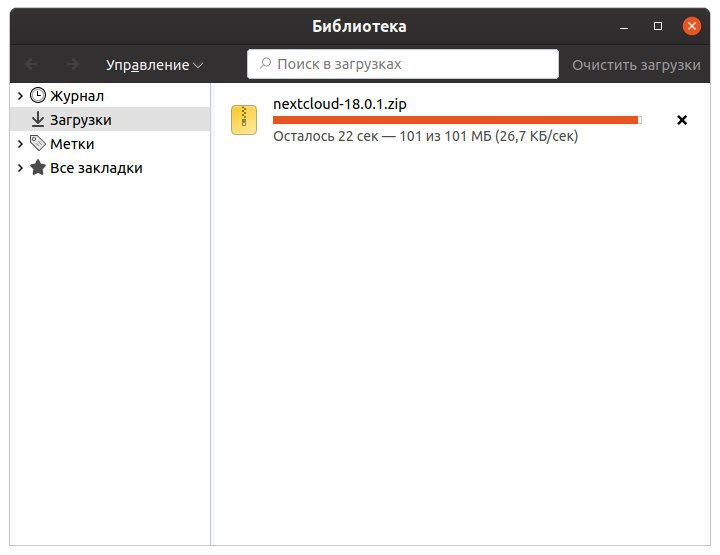
Task: Open the Управление menu
Action: 154,65
